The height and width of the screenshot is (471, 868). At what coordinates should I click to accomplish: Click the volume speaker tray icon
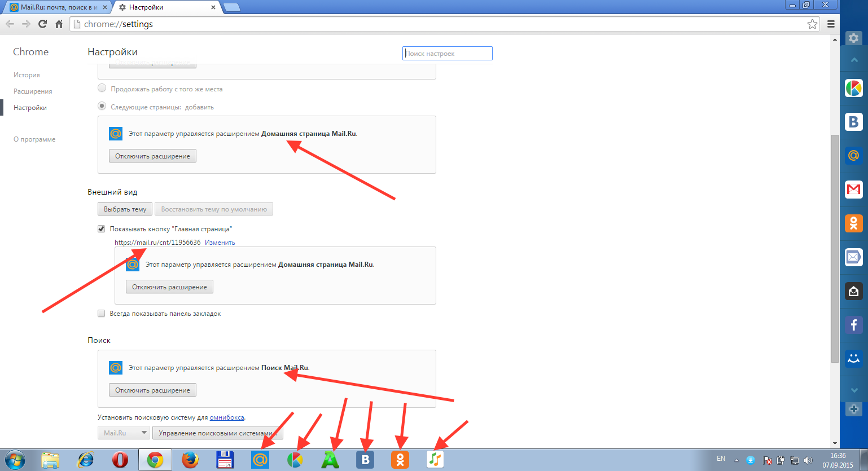pyautogui.click(x=808, y=460)
